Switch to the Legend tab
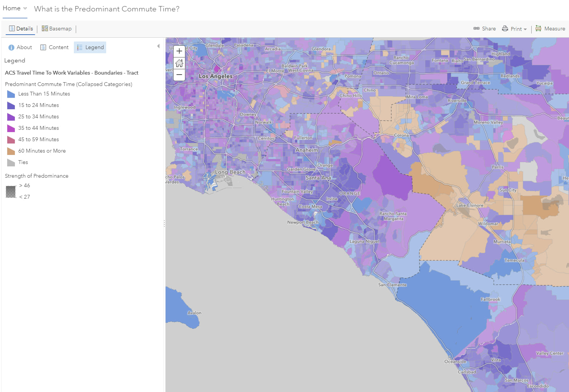Screen dimensions: 569x392 (x=90, y=47)
